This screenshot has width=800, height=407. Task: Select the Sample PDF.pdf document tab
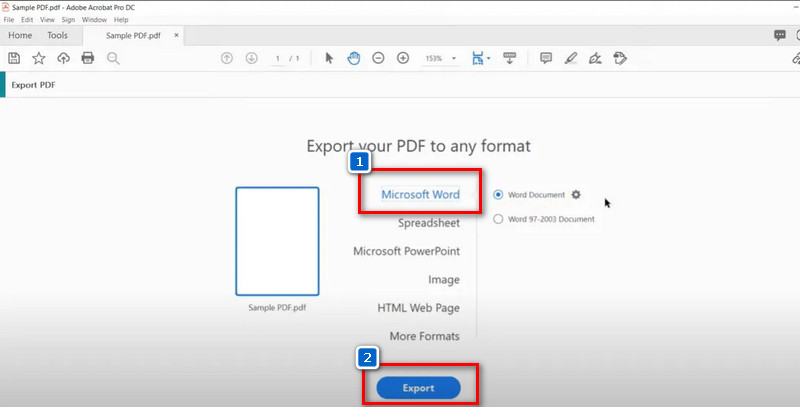133,36
